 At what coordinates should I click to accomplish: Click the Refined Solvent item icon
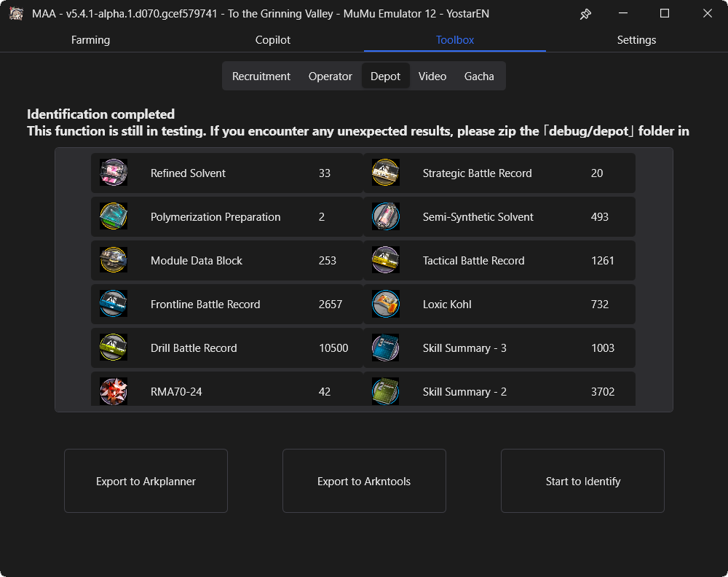(114, 173)
